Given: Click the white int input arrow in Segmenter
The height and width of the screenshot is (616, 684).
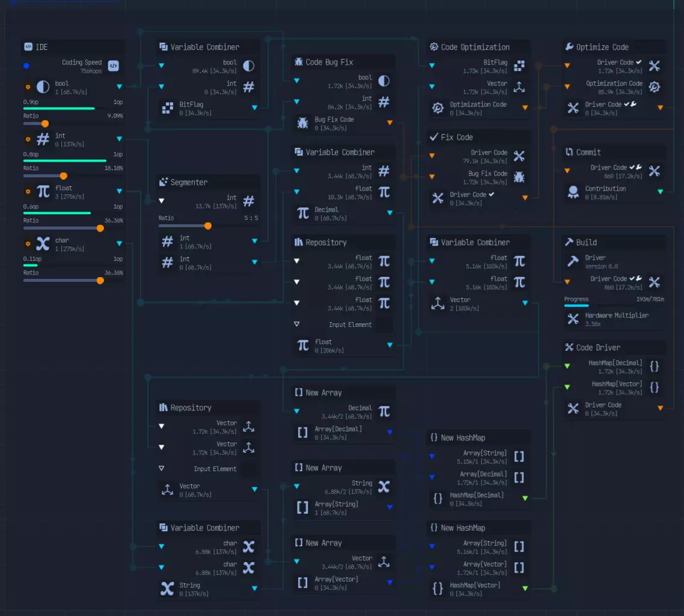Looking at the screenshot, I should [162, 201].
